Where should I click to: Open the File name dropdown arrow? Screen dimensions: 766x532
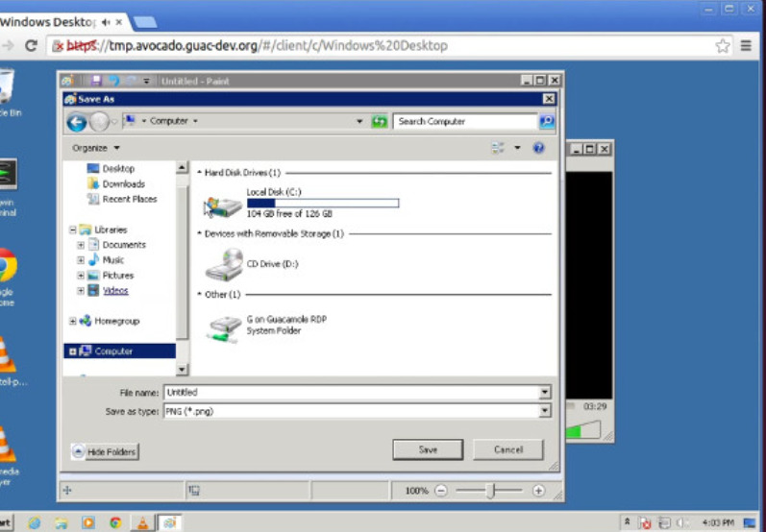[x=545, y=393]
